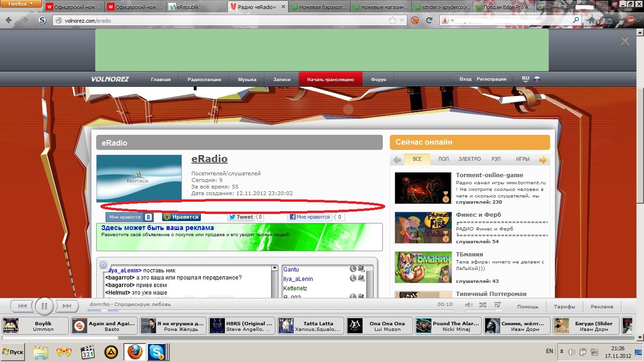Open the Firefox menu button
Screen dimensions: 644x362
click(x=21, y=4)
